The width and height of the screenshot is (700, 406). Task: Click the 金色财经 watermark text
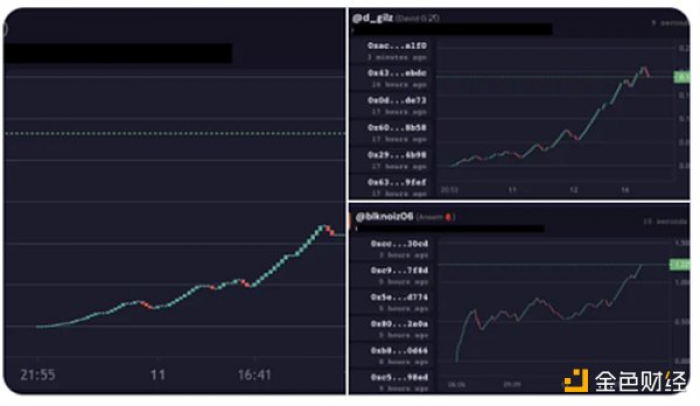641,381
